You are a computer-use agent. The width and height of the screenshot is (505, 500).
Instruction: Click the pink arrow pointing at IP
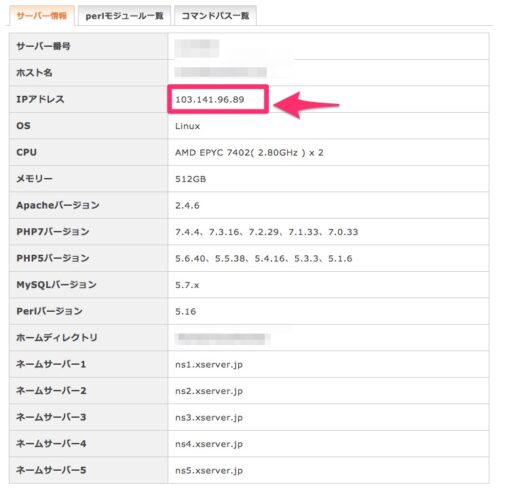click(306, 105)
